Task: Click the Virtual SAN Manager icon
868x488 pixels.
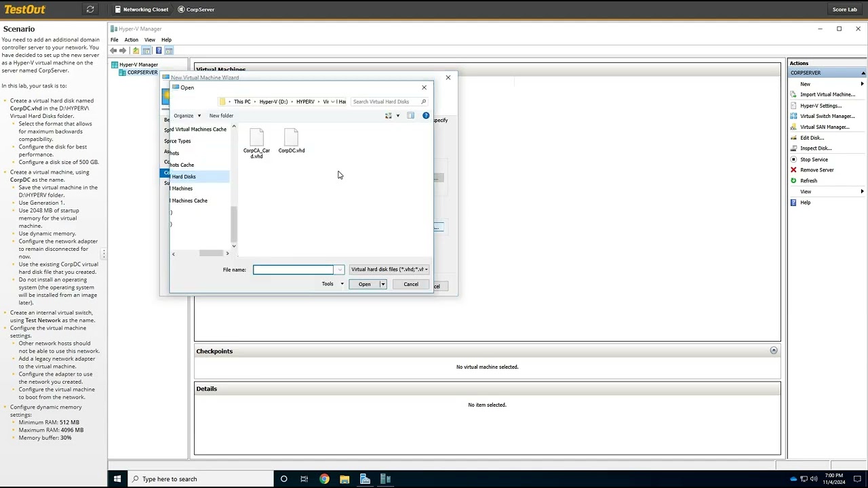Action: [x=793, y=127]
